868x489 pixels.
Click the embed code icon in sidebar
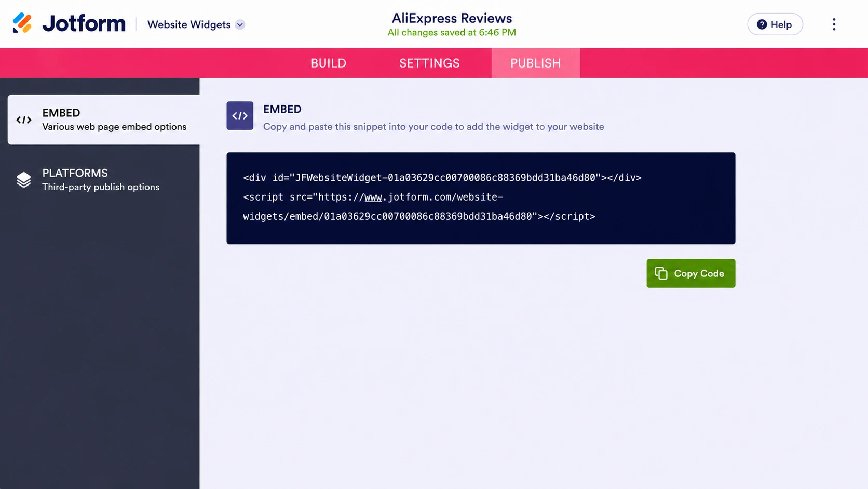[24, 120]
